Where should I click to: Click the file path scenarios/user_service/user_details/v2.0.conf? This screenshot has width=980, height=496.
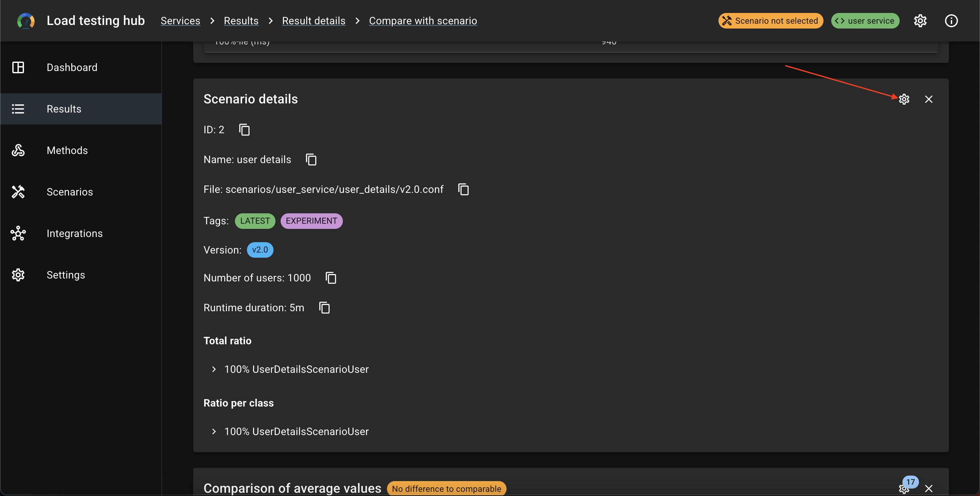(334, 189)
